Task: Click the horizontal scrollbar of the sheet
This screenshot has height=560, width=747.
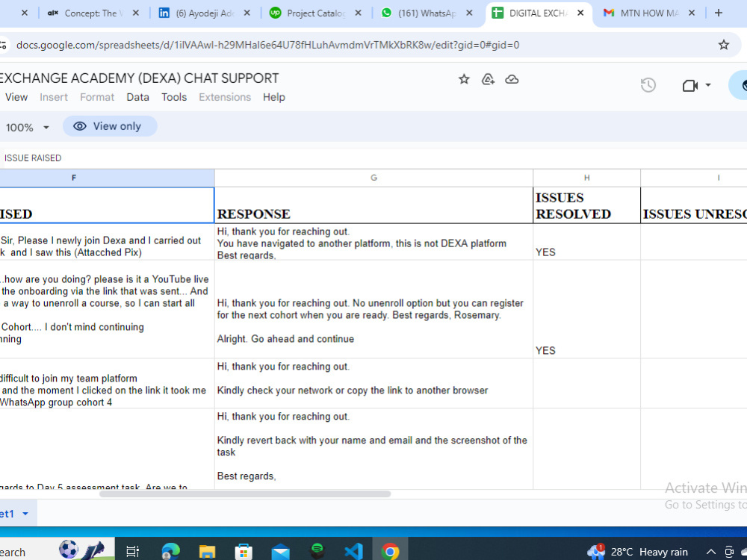Action: [245, 494]
